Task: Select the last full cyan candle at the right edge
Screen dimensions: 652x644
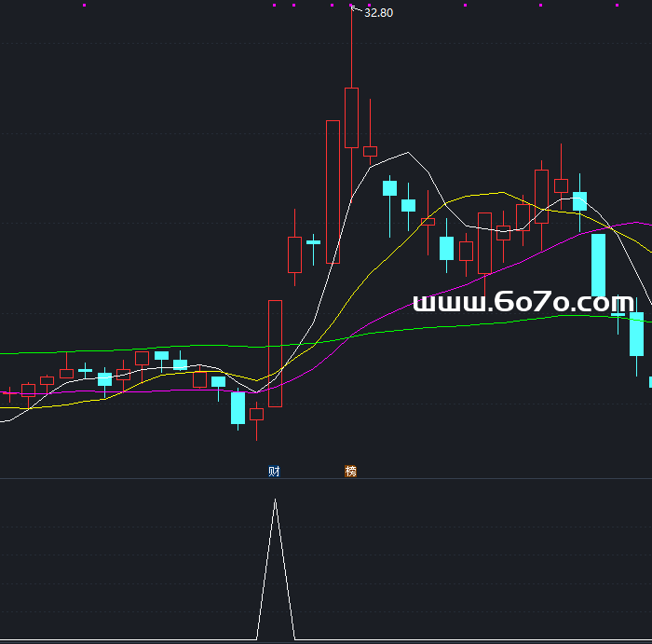Action: click(x=636, y=335)
